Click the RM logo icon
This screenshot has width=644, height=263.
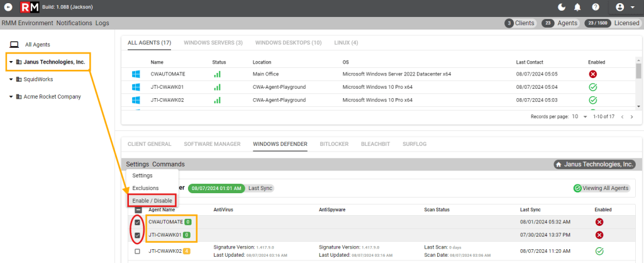[30, 7]
